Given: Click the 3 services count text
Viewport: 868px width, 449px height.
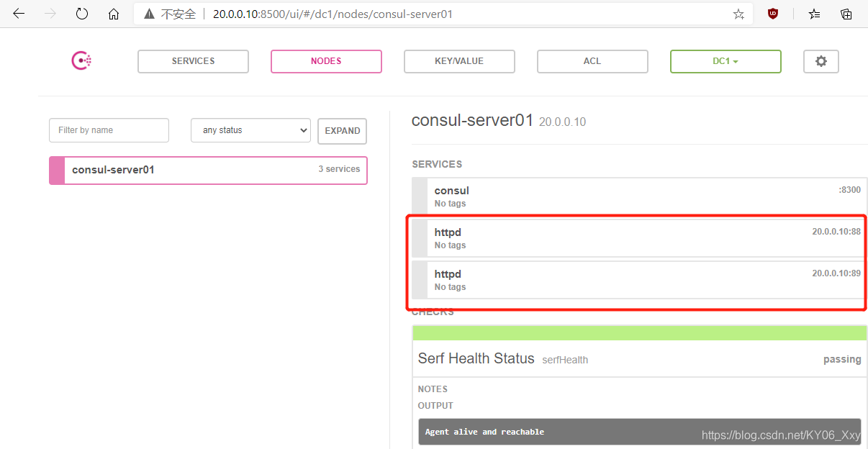Looking at the screenshot, I should [x=339, y=169].
